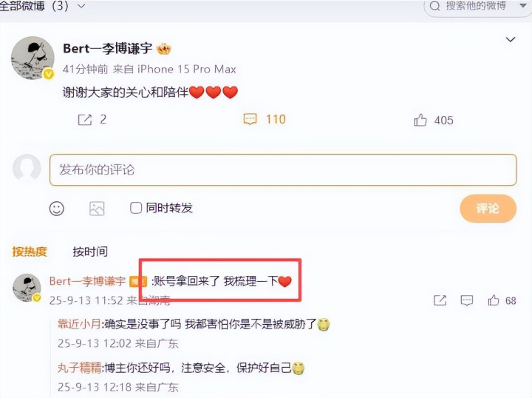The width and height of the screenshot is (532, 398).
Task: Like the top comment with 68 likes
Action: point(494,300)
